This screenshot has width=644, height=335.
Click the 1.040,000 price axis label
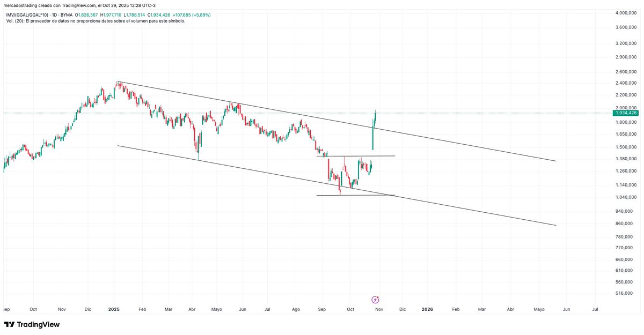point(626,197)
